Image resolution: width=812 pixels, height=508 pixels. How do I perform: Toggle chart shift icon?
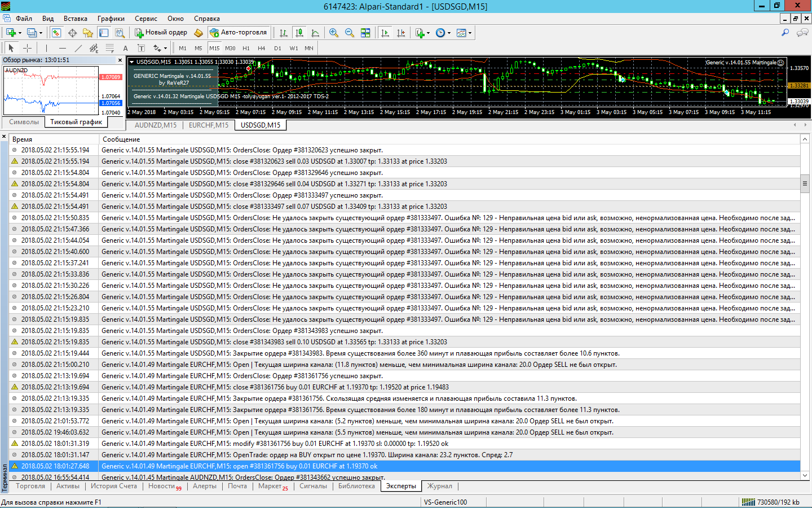[x=401, y=33]
